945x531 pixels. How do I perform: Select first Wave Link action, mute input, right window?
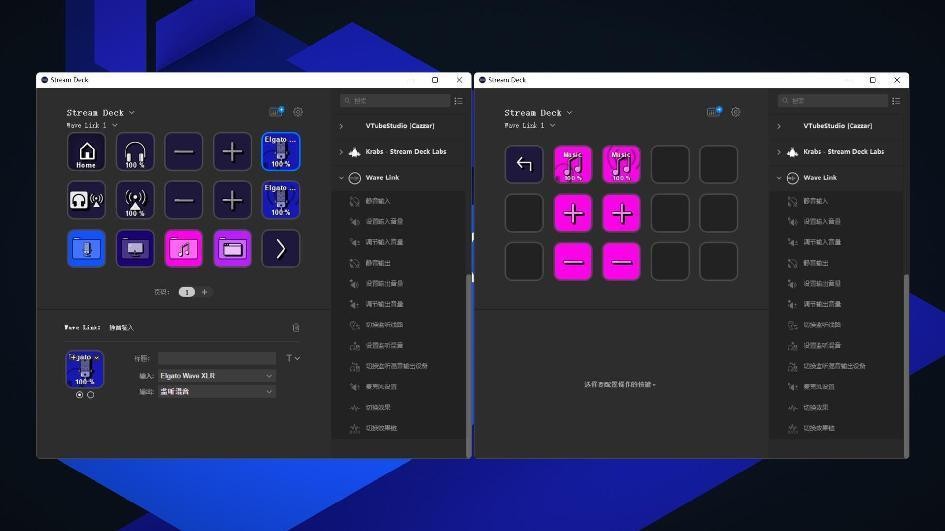(837, 201)
